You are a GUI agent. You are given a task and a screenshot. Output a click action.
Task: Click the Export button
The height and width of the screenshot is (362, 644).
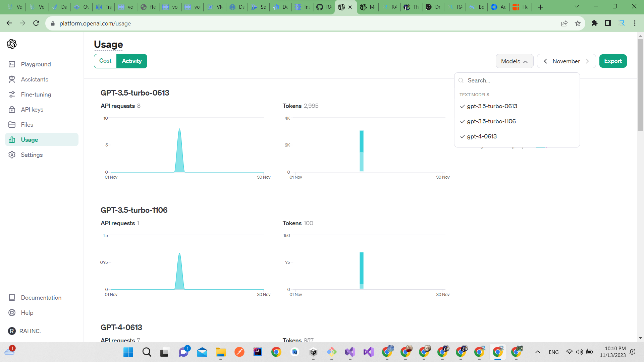pyautogui.click(x=613, y=61)
